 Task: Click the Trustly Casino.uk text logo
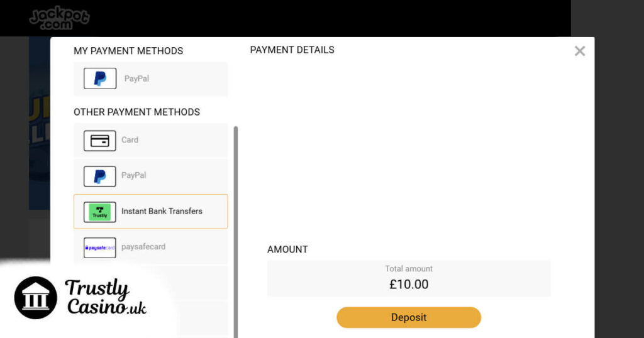coord(106,297)
